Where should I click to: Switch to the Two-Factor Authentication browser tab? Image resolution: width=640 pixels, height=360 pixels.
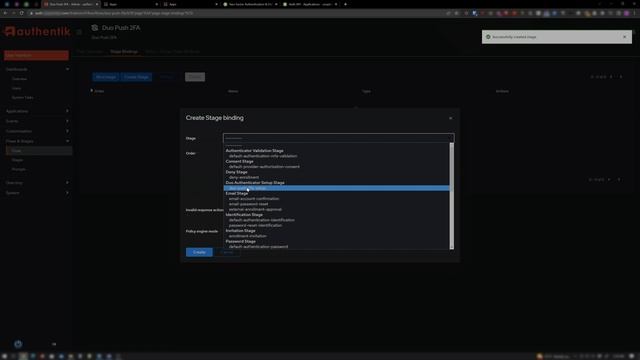(250, 4)
